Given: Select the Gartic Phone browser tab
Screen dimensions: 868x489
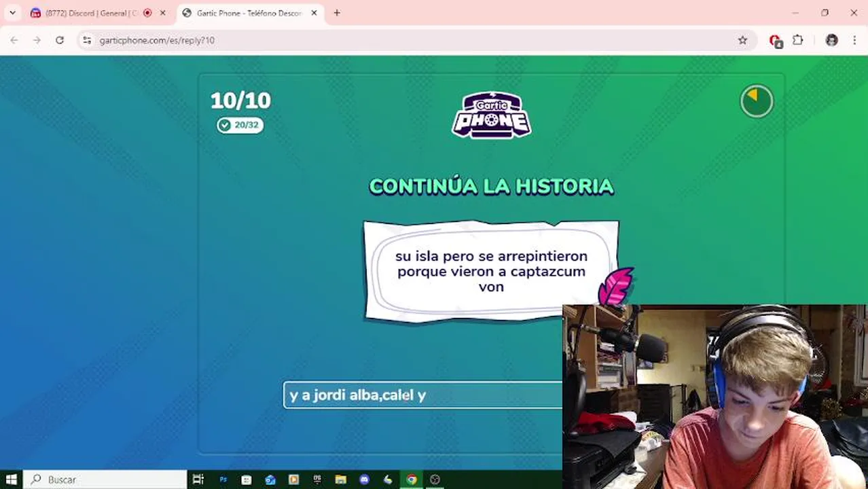Looking at the screenshot, I should click(249, 13).
